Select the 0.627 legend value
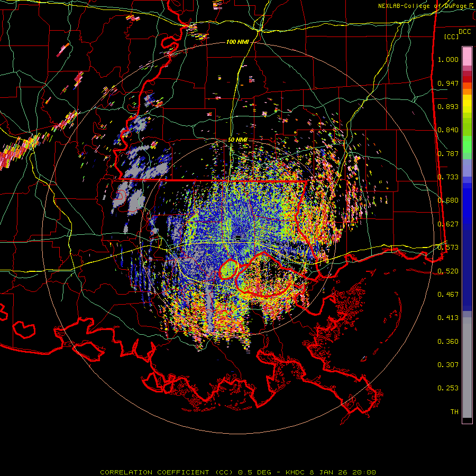This screenshot has width=476, height=476. coord(448,224)
